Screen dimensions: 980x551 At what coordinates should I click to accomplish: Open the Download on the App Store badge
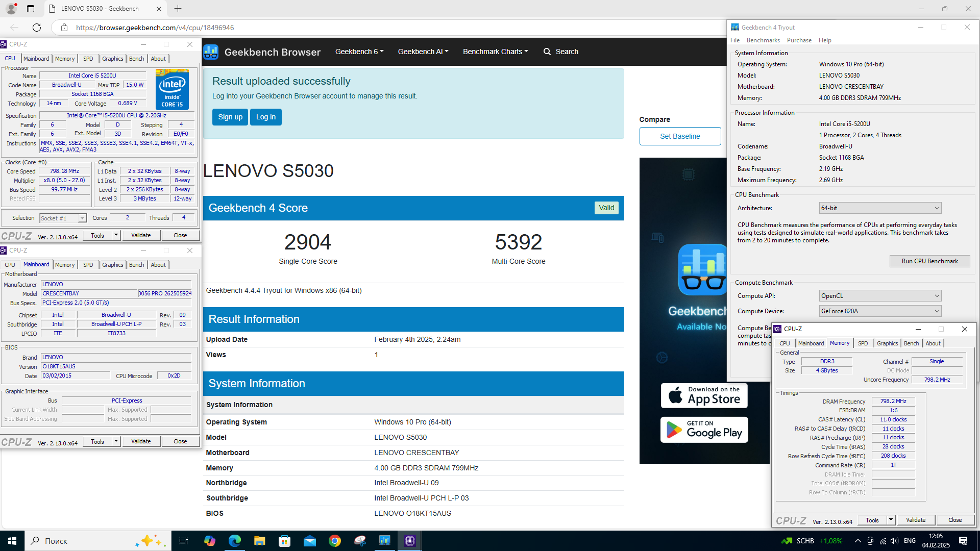[x=704, y=395]
